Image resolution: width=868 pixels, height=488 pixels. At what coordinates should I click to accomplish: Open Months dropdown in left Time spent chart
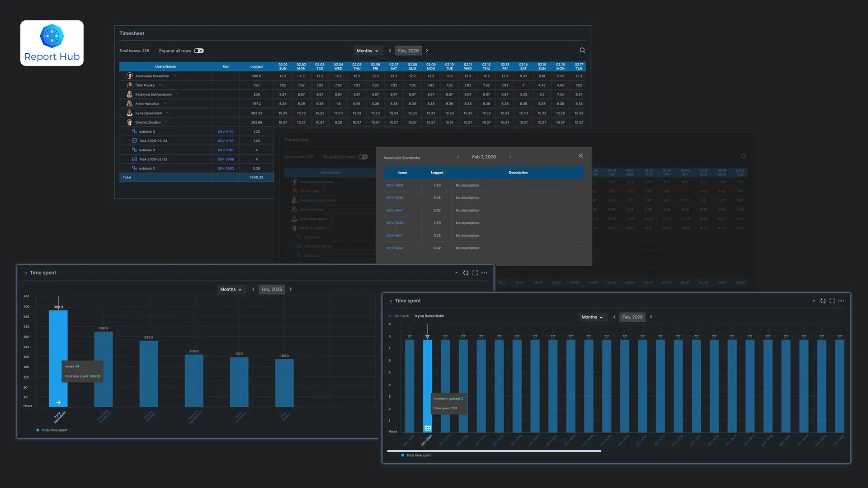point(231,289)
